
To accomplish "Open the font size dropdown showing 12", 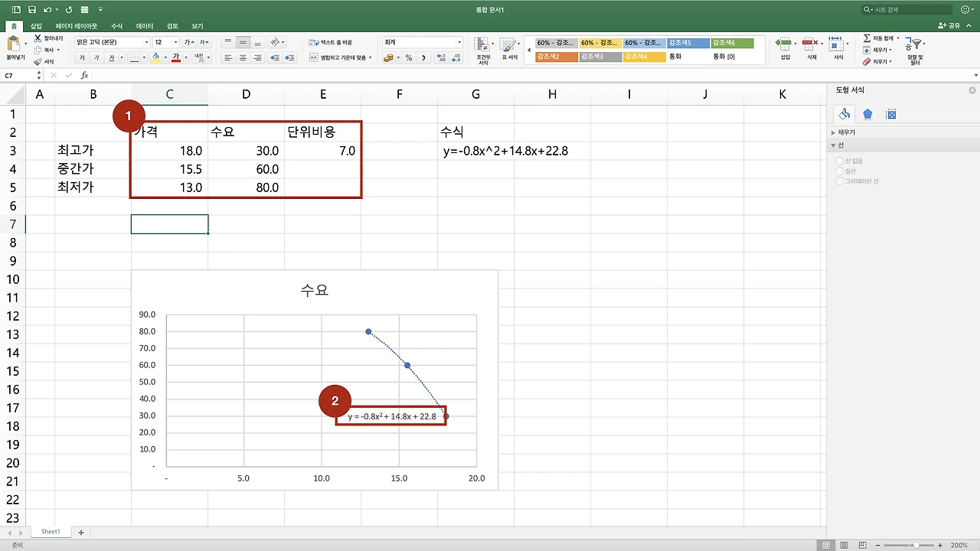I will 176,42.
